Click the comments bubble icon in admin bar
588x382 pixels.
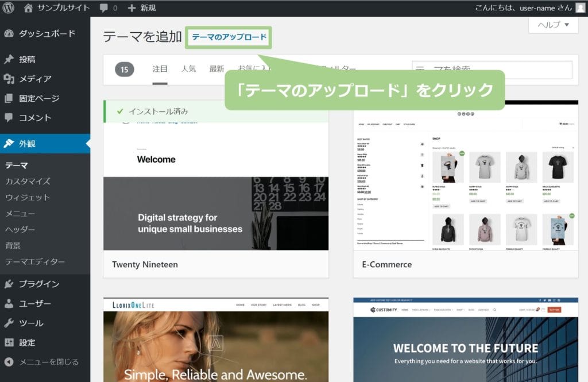tap(103, 8)
